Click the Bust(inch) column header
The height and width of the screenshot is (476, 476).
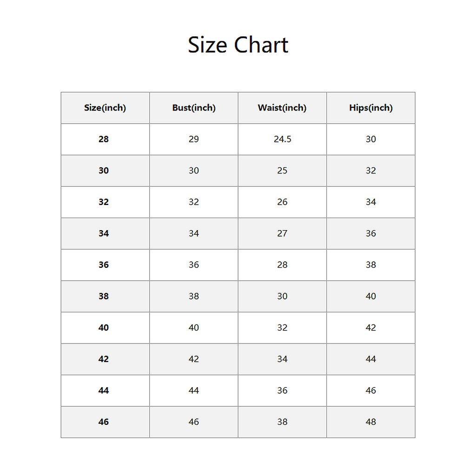click(194, 108)
